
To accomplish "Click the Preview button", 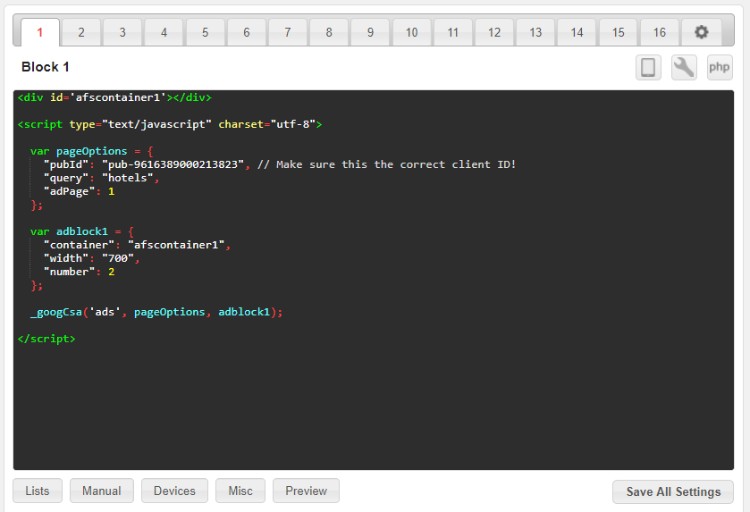I will [x=306, y=491].
